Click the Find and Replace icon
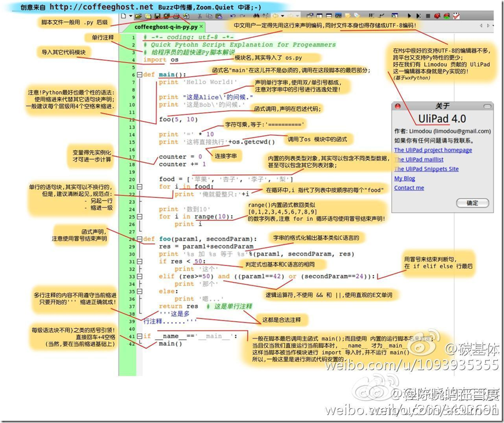The image size is (504, 423). click(x=266, y=16)
